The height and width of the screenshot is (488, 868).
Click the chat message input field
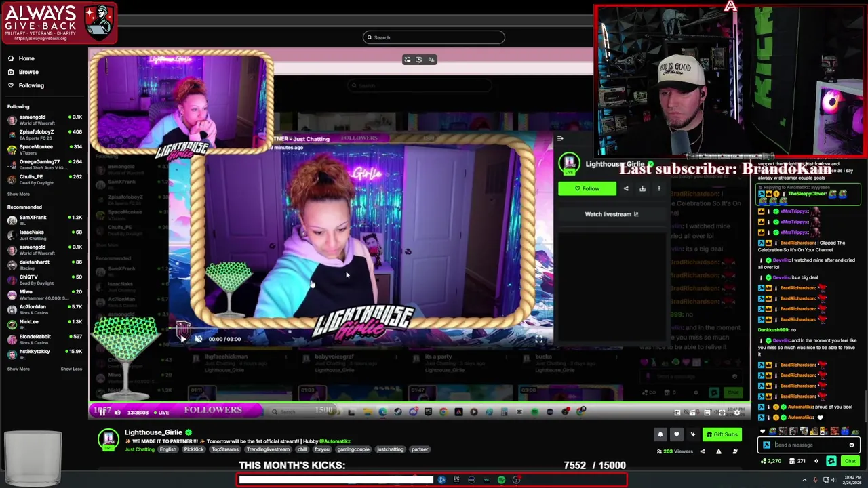[x=809, y=445]
